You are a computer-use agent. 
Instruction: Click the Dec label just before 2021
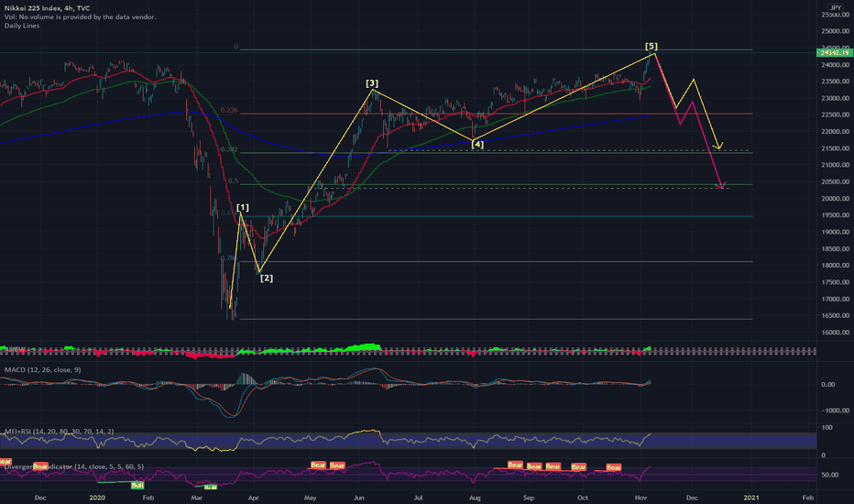click(692, 498)
